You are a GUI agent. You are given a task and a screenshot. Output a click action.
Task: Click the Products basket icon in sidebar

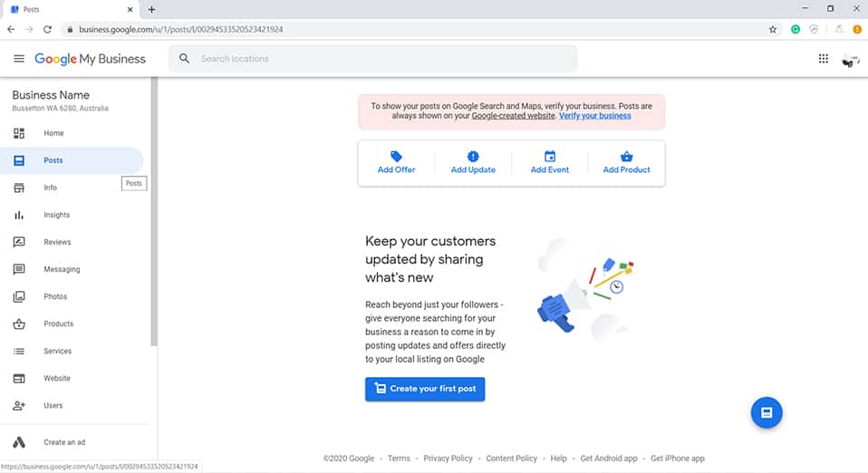(19, 324)
